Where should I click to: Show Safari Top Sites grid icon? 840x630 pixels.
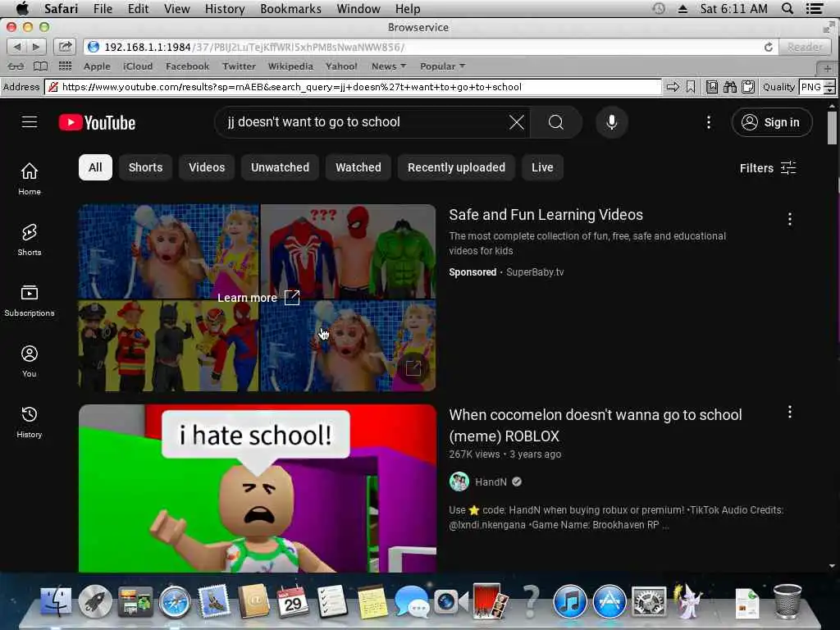[66, 66]
